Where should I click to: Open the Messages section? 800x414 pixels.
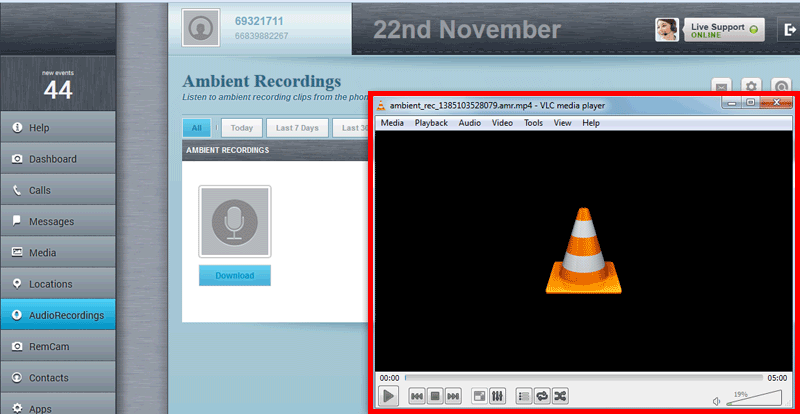click(58, 221)
